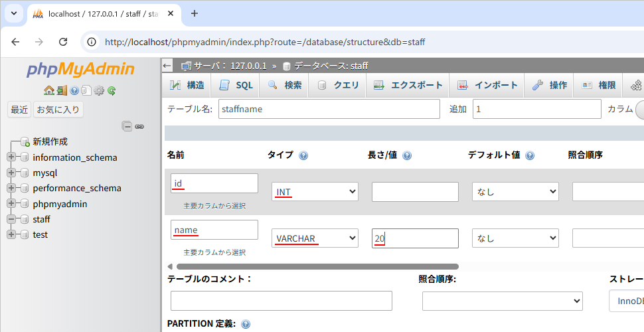
Task: Open the エクスポート (Export) tab
Action: (x=408, y=85)
